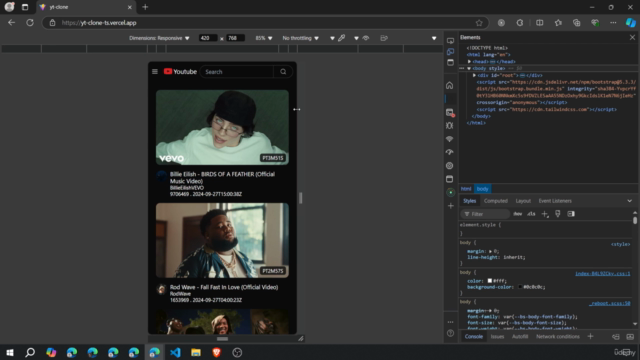Image resolution: width=640 pixels, height=360 pixels.
Task: Click the Search input field in page
Action: [x=238, y=71]
